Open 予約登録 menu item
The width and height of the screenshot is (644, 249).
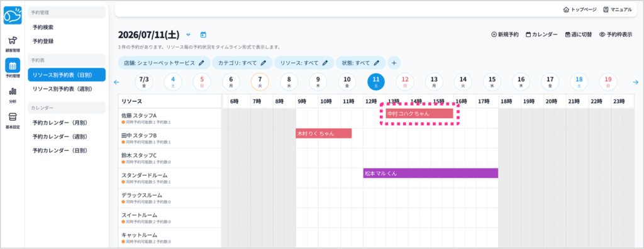click(67, 41)
